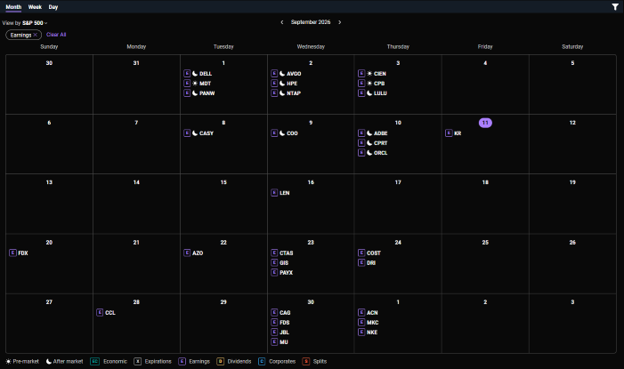Image resolution: width=624 pixels, height=369 pixels.
Task: Go to previous month arrow
Action: [x=282, y=22]
